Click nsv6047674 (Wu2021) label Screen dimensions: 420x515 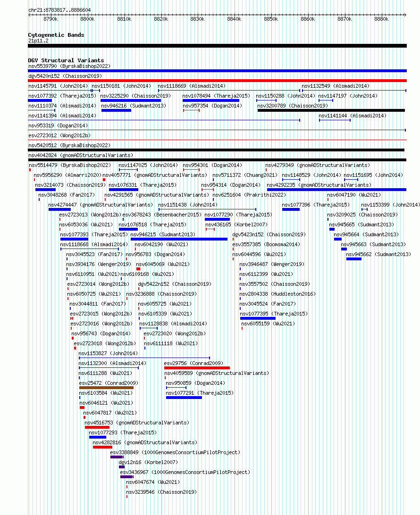[x=153, y=482]
